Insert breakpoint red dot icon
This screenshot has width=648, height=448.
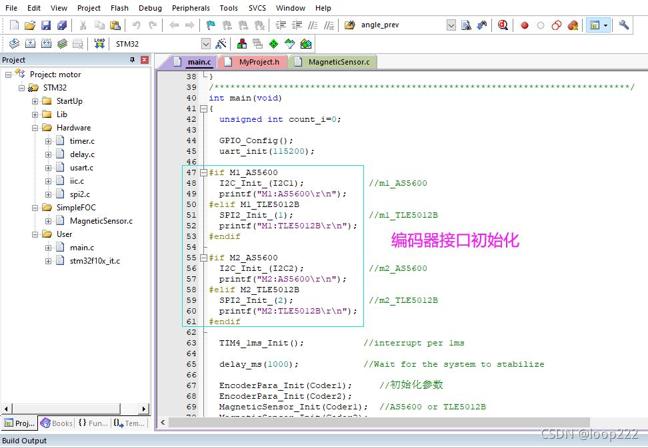[524, 26]
